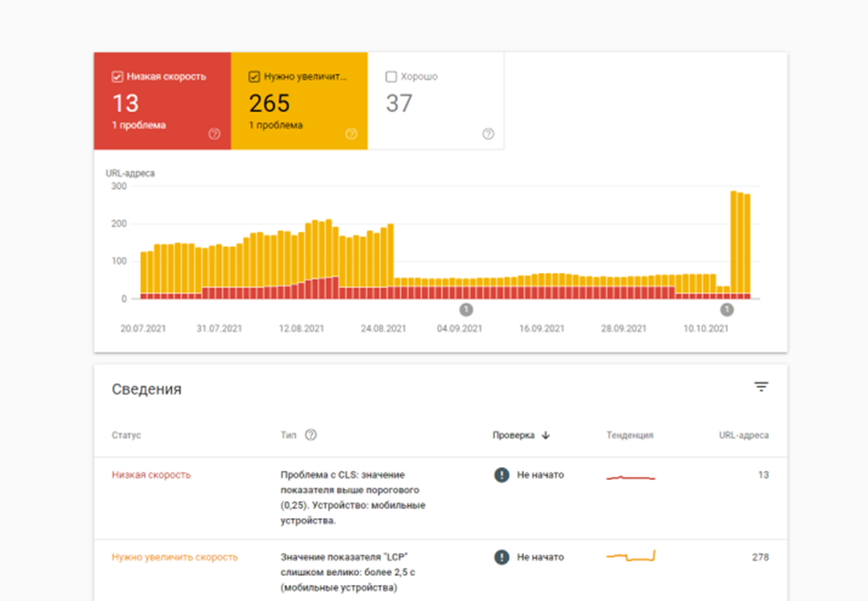Open the Нужно увеличить скорость issue row

[x=440, y=571]
